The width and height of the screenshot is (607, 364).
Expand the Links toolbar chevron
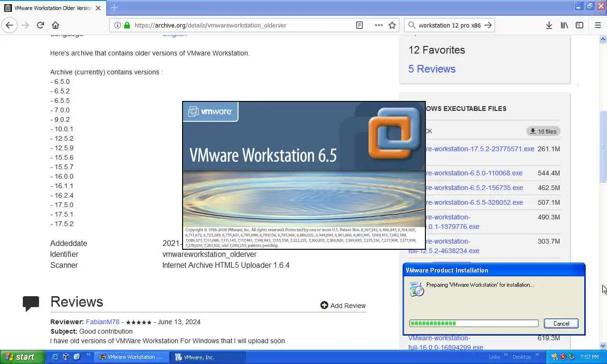pos(506,355)
